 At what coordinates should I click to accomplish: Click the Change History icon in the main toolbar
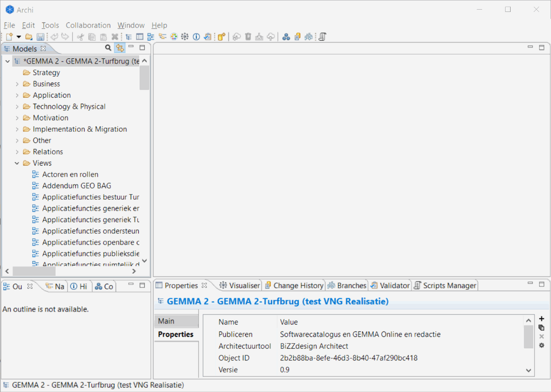(x=298, y=37)
